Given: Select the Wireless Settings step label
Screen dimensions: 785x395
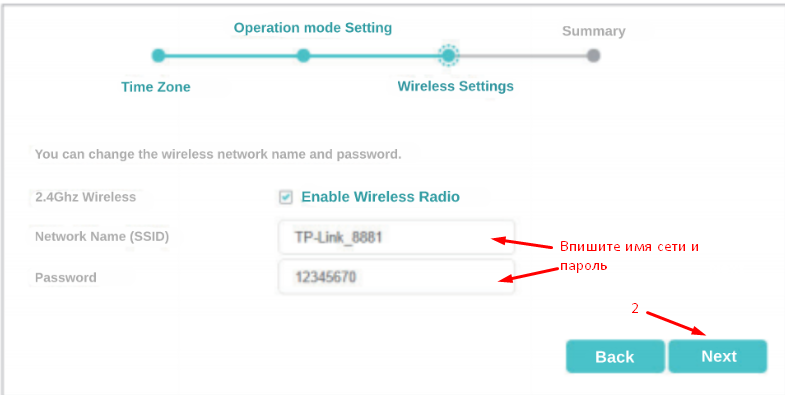Looking at the screenshot, I should coord(456,86).
